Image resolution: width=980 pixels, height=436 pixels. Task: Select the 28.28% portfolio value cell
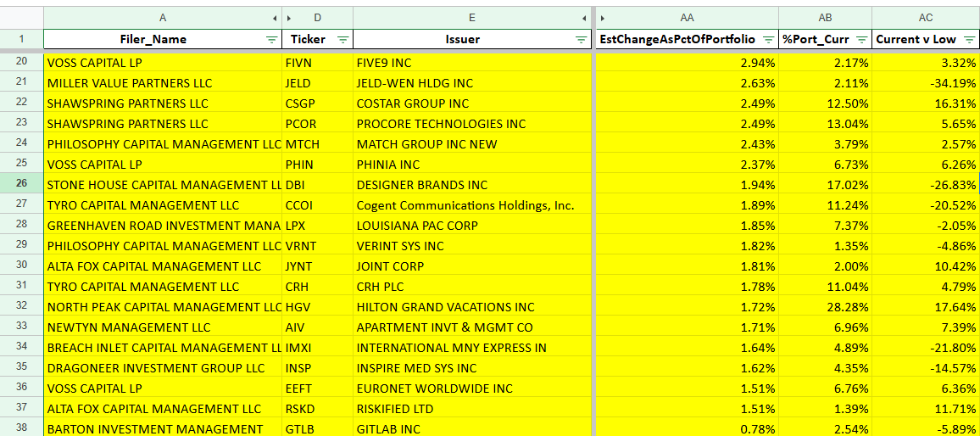click(x=825, y=307)
